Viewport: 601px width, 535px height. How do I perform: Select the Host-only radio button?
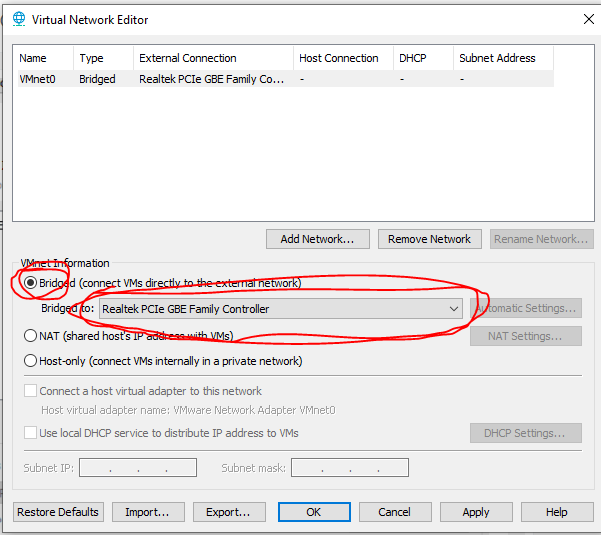(30, 361)
